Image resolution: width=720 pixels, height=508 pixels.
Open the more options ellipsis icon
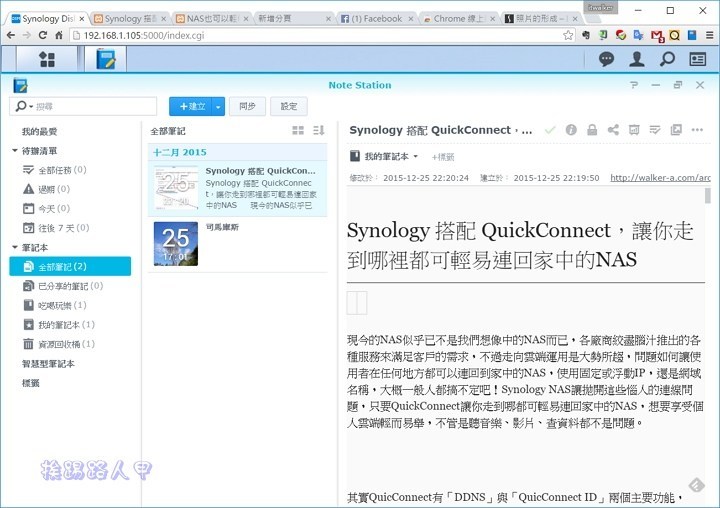click(697, 130)
